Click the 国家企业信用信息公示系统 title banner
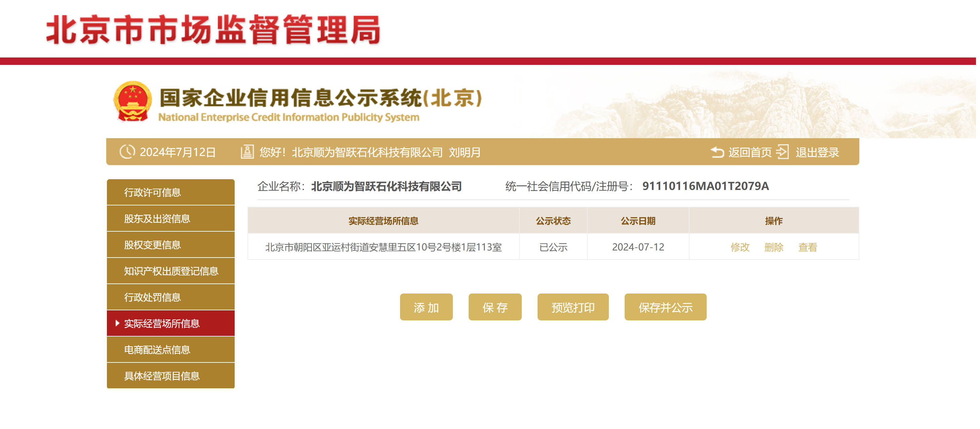This screenshot has width=980, height=429. tap(321, 98)
